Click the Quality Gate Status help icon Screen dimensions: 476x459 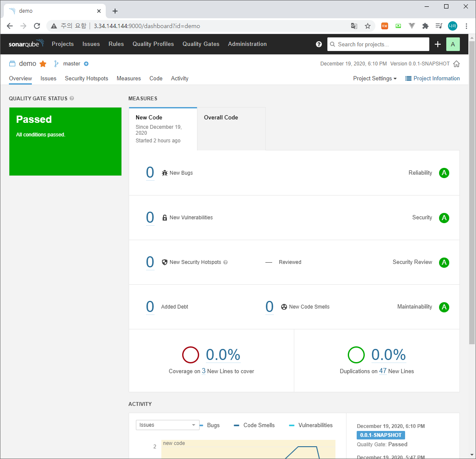pyautogui.click(x=72, y=98)
